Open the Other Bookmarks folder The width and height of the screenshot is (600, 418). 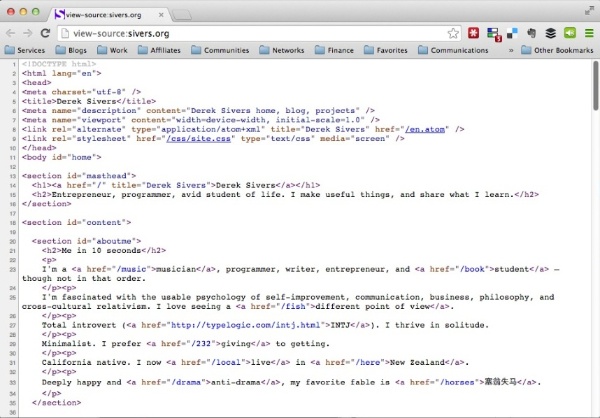coord(558,50)
